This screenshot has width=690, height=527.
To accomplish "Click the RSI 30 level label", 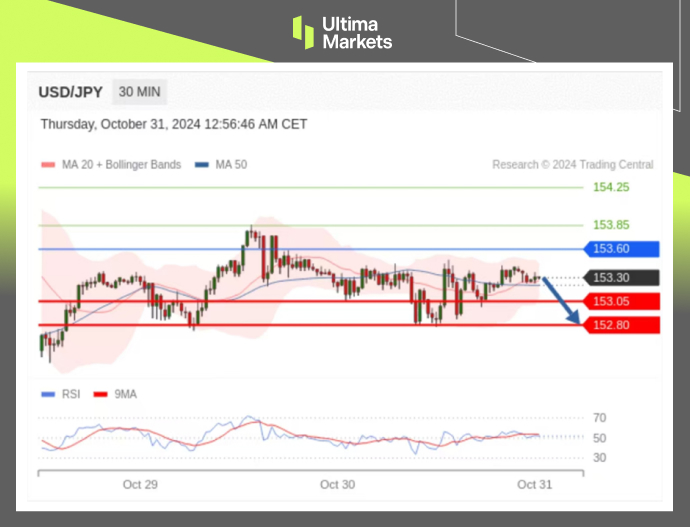I will (599, 458).
